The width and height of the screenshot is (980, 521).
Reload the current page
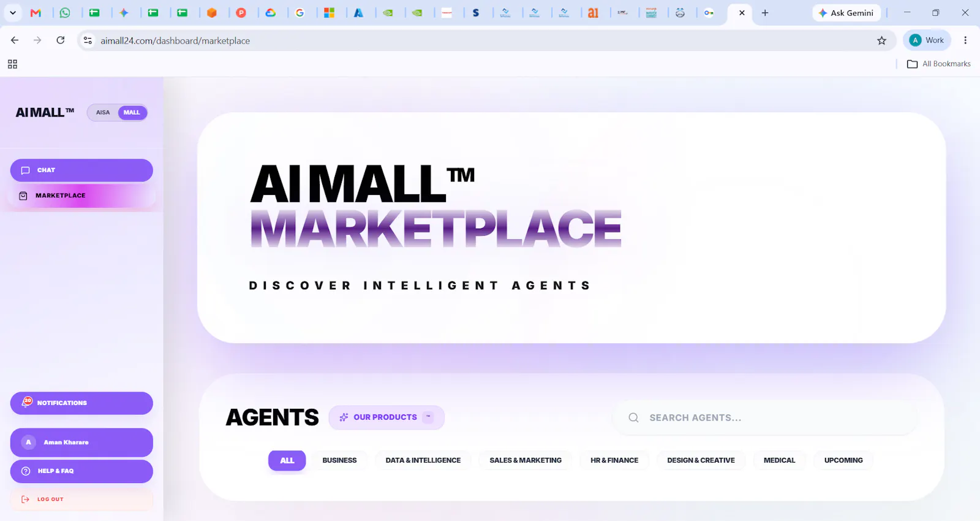point(61,40)
